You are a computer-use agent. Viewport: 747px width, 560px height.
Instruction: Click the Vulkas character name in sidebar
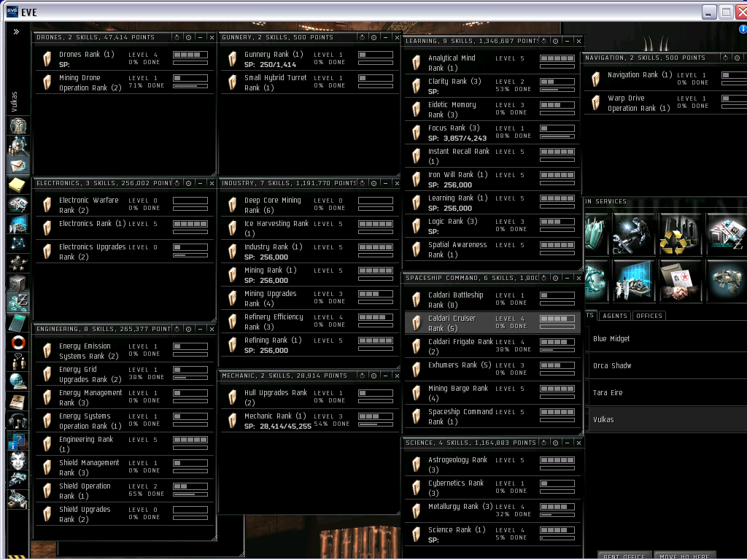(x=15, y=101)
